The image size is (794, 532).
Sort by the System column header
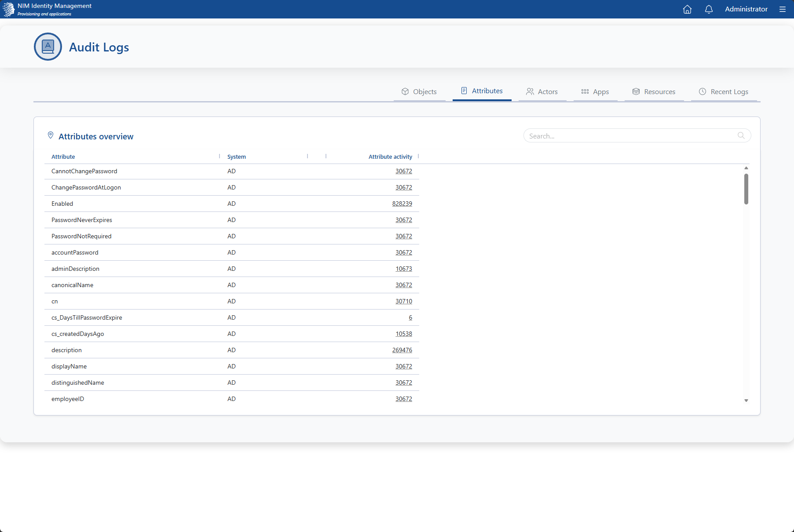coord(237,157)
